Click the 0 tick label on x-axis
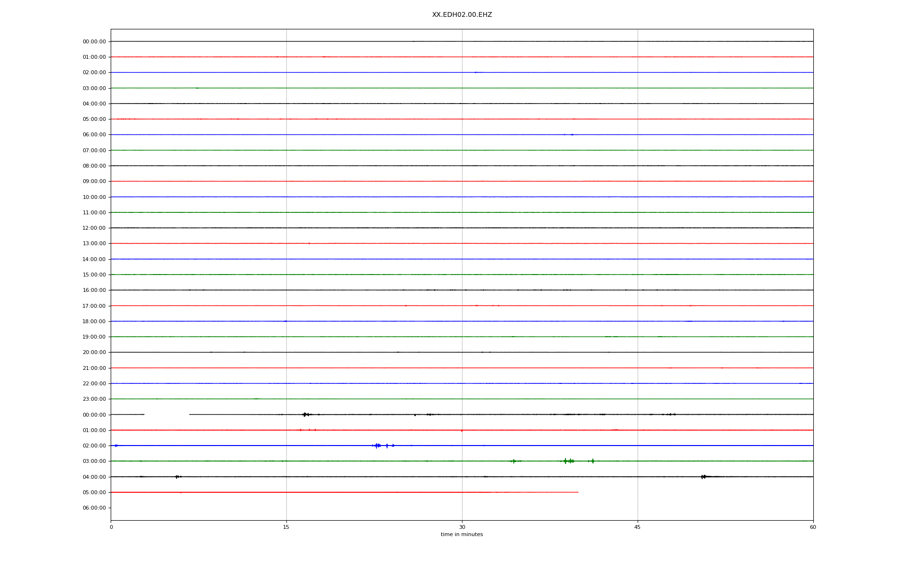 click(x=111, y=527)
